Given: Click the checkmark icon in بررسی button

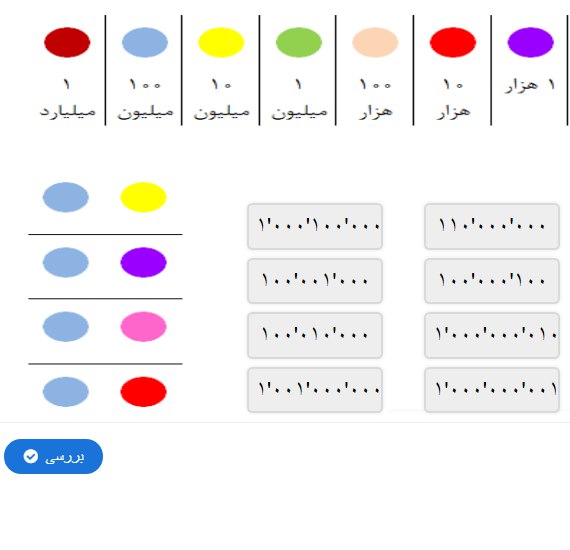Looking at the screenshot, I should point(31,456).
